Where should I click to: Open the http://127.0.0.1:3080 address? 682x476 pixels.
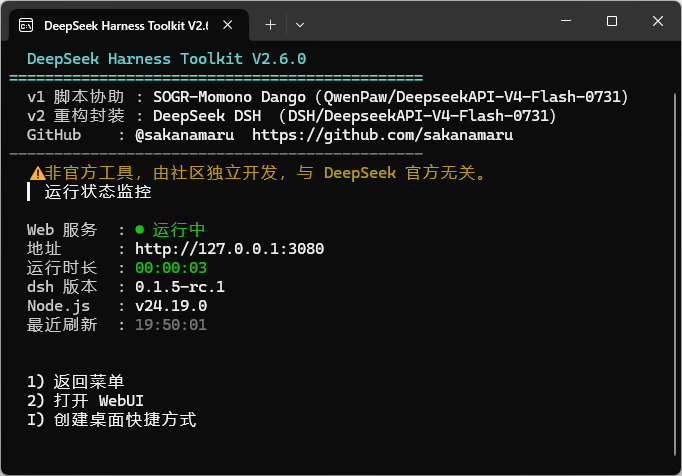point(229,249)
